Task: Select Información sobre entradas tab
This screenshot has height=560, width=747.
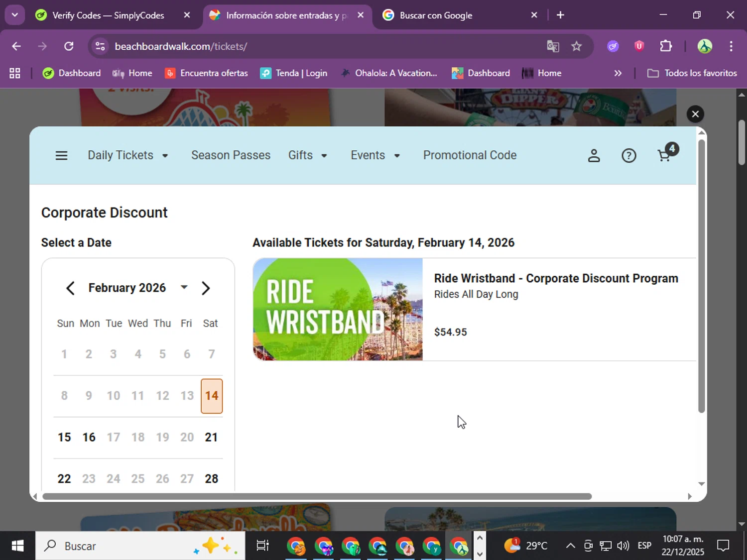Action: 286,15
